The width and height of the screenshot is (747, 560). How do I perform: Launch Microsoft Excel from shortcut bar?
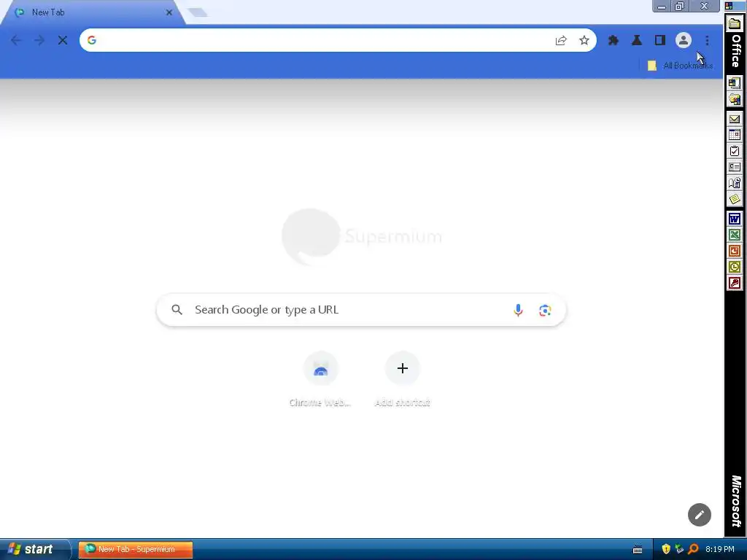click(735, 235)
